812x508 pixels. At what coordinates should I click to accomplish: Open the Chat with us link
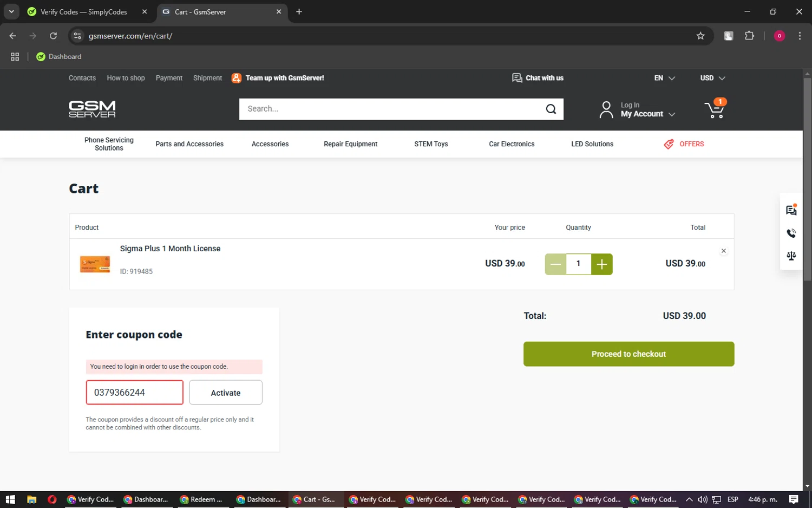538,78
